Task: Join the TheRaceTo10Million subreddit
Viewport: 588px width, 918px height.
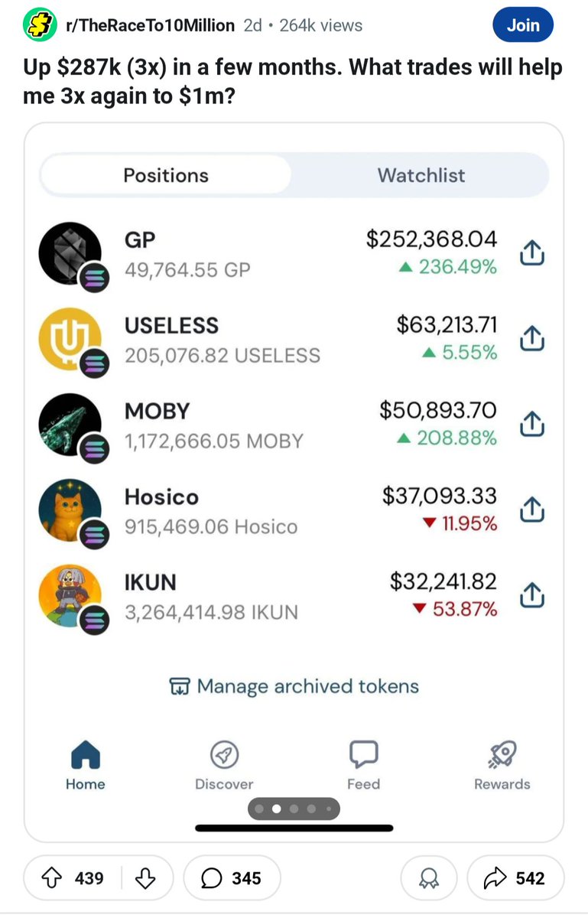Action: coord(523,25)
